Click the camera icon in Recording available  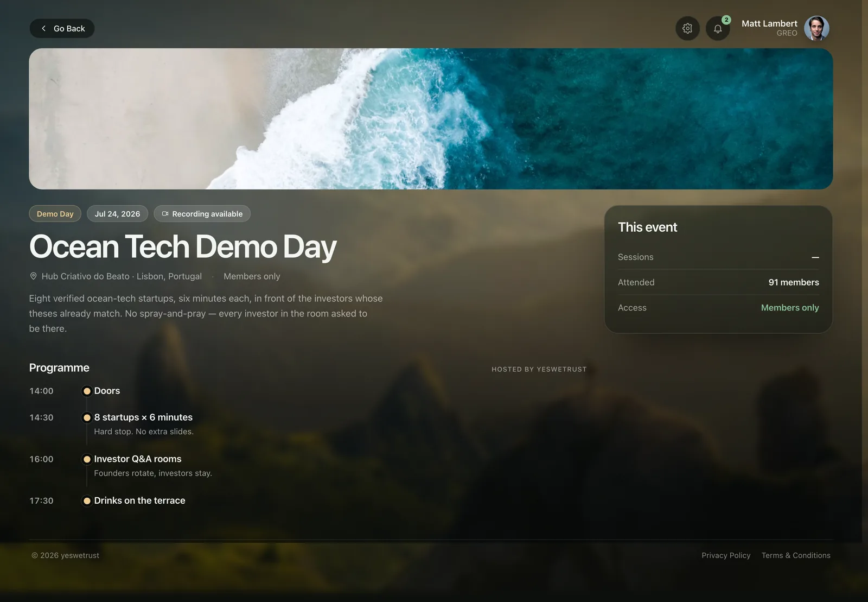[x=165, y=214]
